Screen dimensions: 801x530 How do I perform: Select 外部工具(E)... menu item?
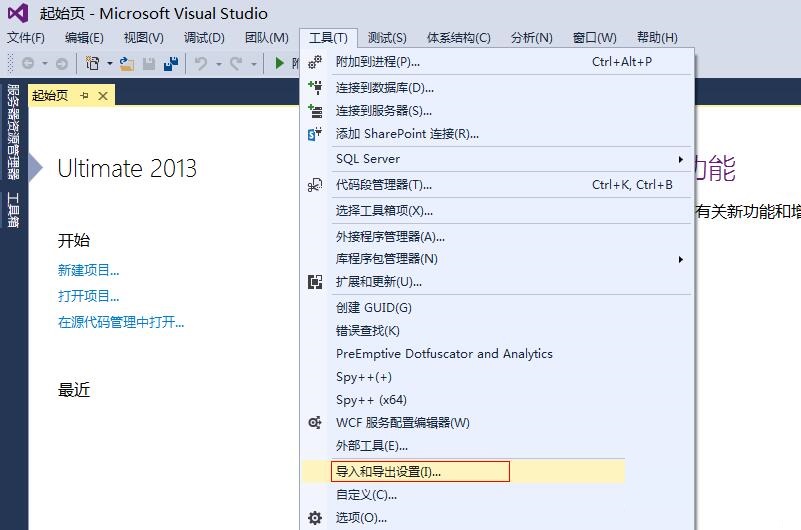(497, 446)
